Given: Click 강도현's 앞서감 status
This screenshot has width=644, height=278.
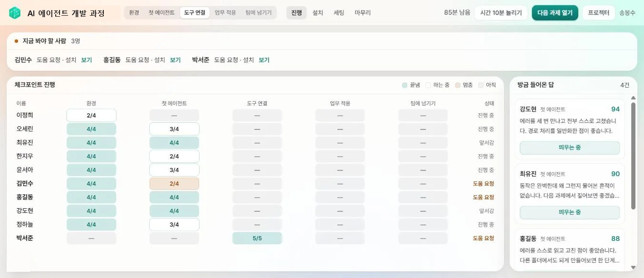Looking at the screenshot, I should (487, 211).
